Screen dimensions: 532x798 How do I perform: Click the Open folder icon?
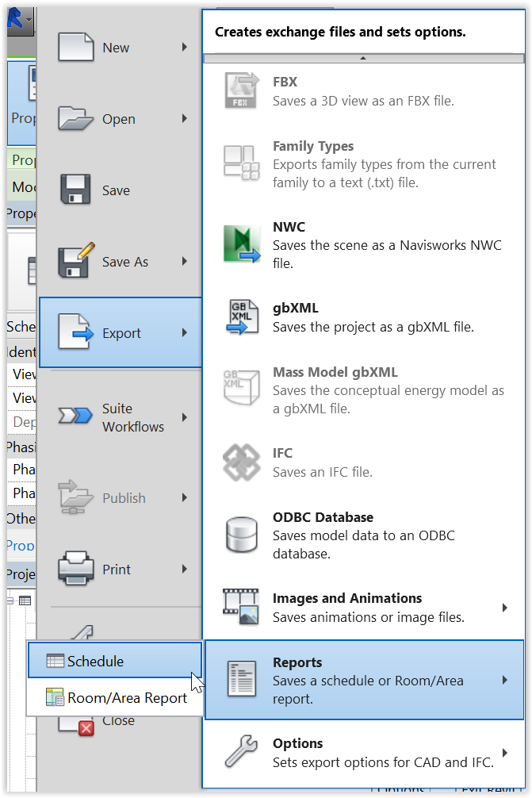[76, 118]
